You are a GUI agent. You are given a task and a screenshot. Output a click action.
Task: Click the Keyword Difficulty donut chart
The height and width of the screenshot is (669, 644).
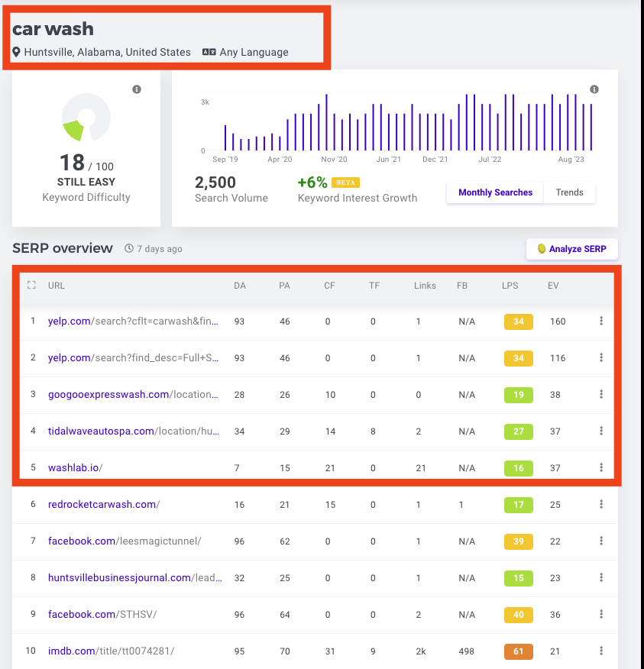pos(86,118)
